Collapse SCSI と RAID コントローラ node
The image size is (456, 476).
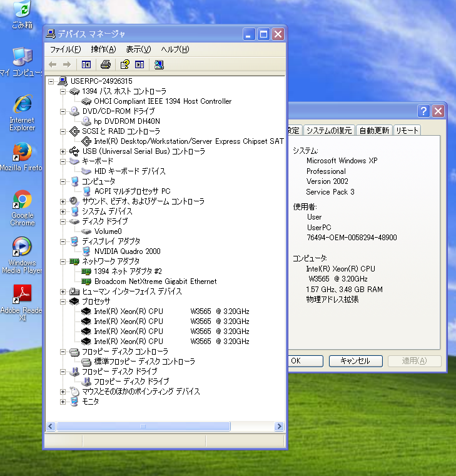63,131
